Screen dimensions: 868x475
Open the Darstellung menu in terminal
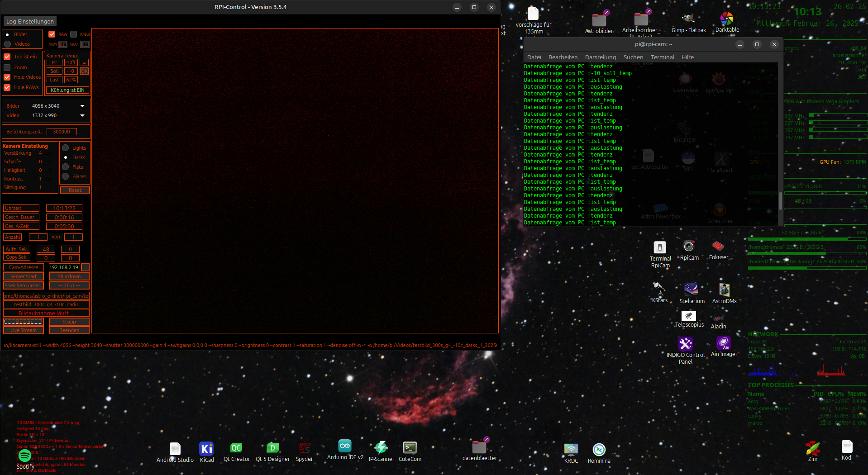click(600, 57)
